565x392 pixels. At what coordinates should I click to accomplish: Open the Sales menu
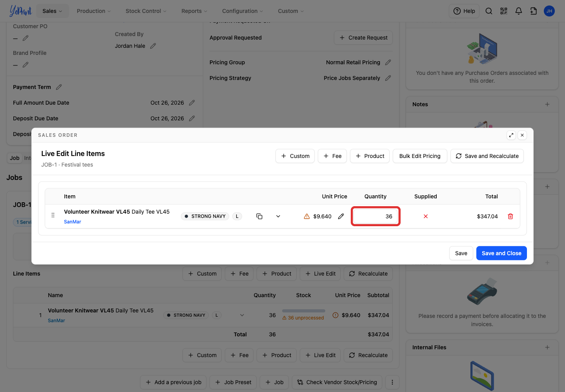click(53, 11)
